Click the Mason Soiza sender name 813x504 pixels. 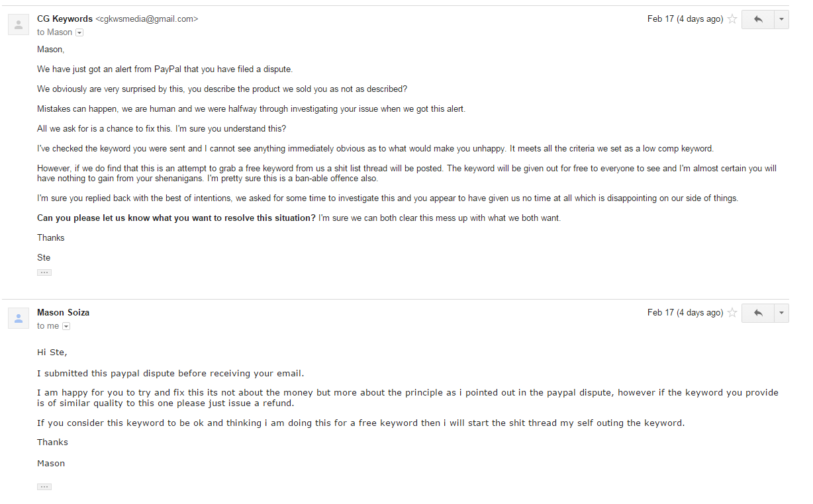[x=63, y=312]
